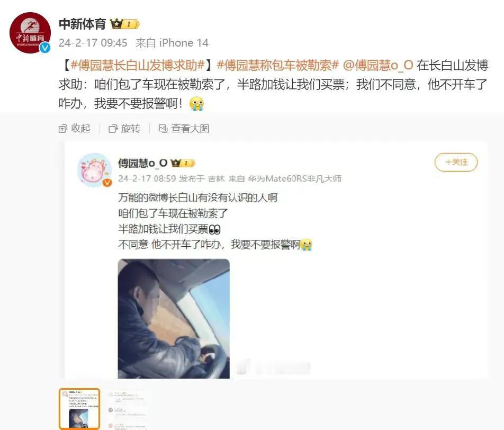
Task: Click the crying emoji ending the main post
Action: tap(196, 104)
